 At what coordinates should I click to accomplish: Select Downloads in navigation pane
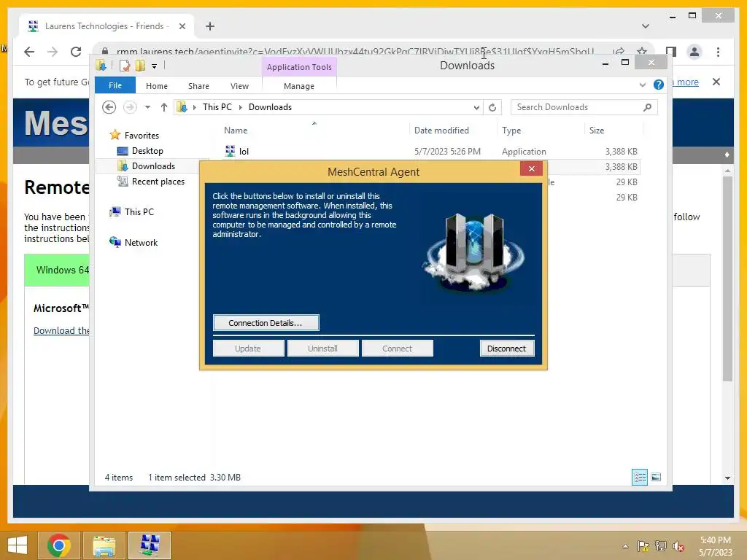[153, 166]
